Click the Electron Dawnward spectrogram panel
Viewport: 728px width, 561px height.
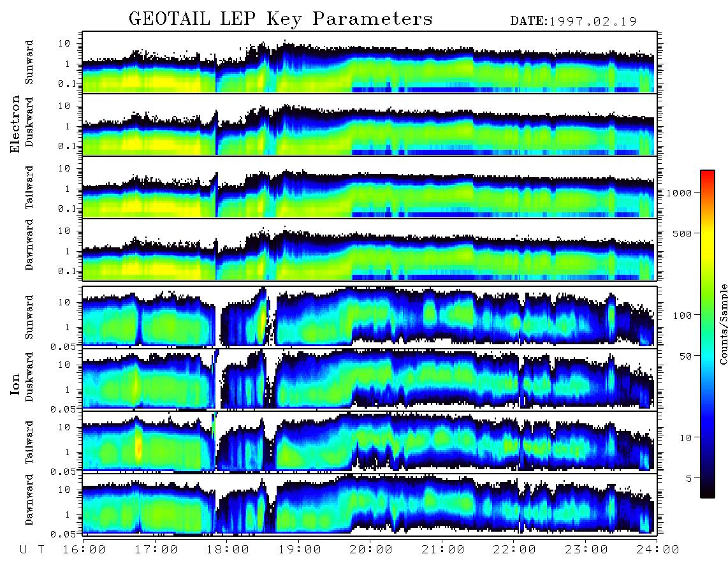click(x=370, y=249)
